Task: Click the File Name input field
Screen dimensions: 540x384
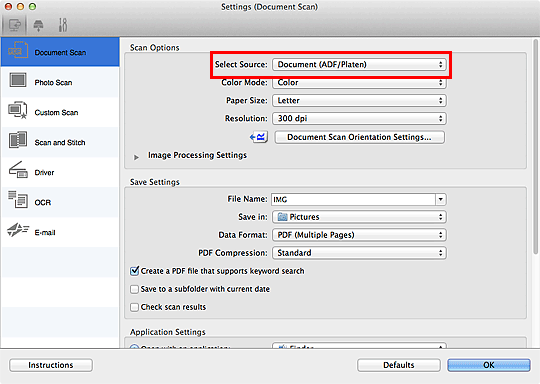Action: tap(353, 199)
